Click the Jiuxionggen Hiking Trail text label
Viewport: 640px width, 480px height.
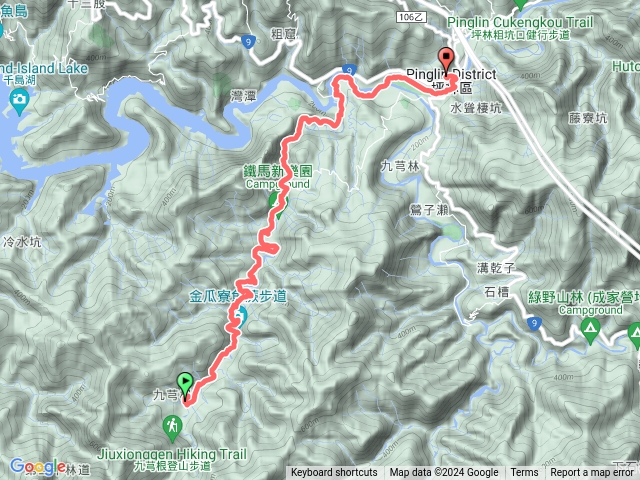click(172, 454)
